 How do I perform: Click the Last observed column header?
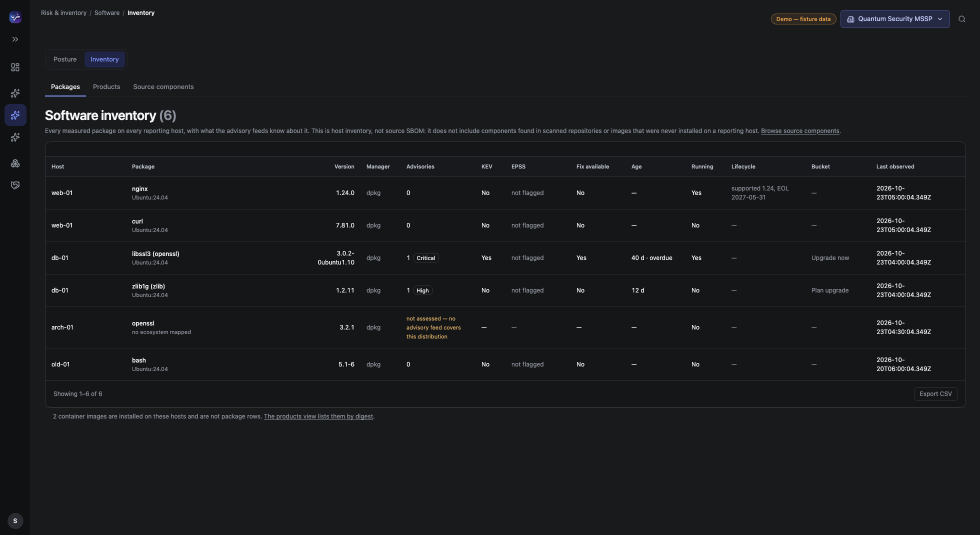(895, 166)
